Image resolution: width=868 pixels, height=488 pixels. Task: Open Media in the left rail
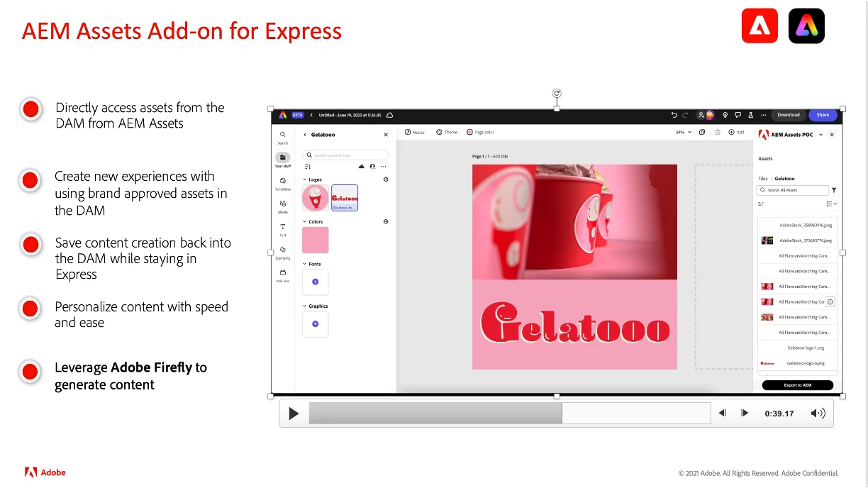coord(283,206)
